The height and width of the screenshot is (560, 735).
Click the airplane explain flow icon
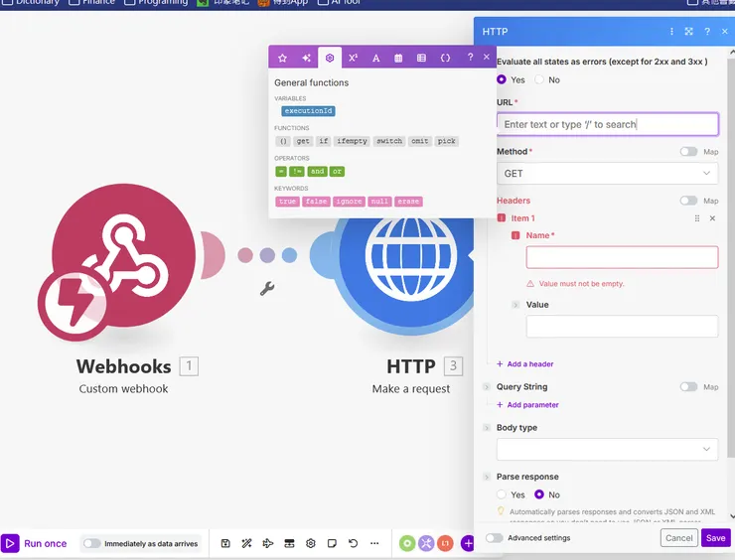(x=267, y=543)
